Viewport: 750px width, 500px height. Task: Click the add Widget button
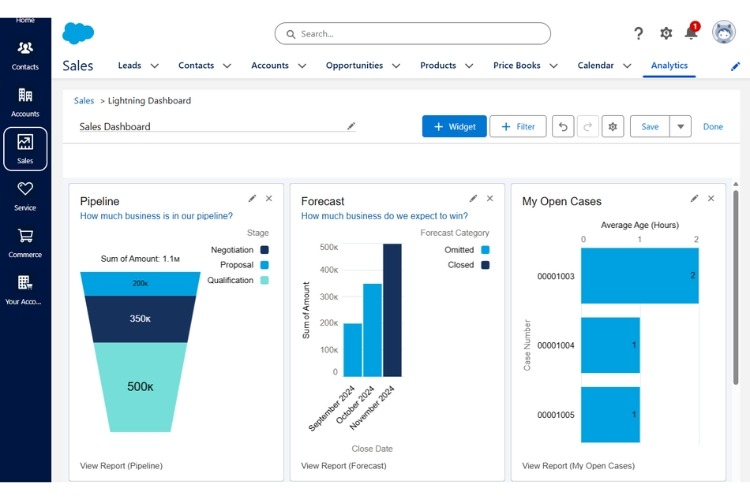click(x=454, y=127)
